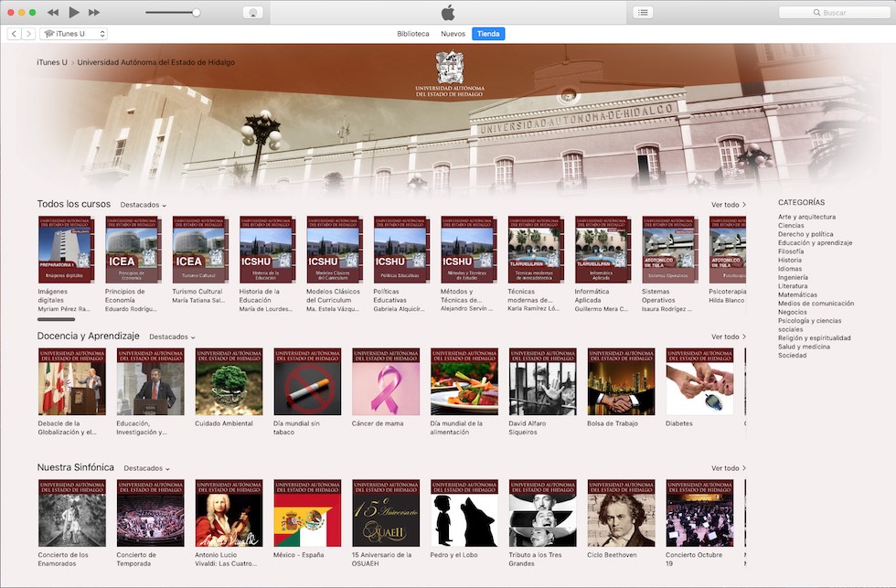Click the Apple logo display area

(448, 13)
